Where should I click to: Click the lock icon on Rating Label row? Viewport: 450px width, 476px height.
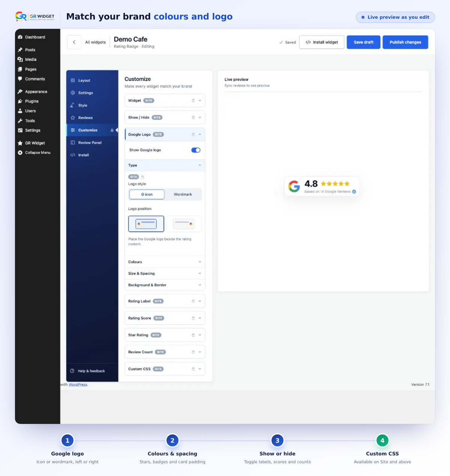pyautogui.click(x=193, y=301)
